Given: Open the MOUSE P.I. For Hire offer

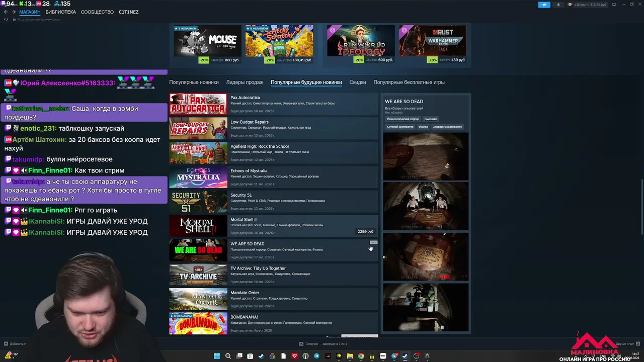Looking at the screenshot, I should point(207,44).
